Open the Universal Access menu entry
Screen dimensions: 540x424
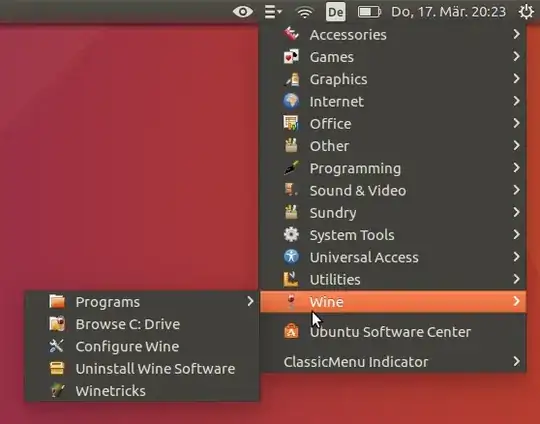[x=393, y=257]
